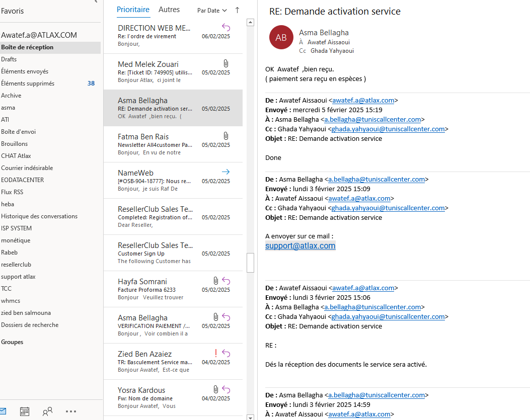530x420 pixels.
Task: Click forwarded arrow icon on NameWeb email
Action: coord(226,172)
